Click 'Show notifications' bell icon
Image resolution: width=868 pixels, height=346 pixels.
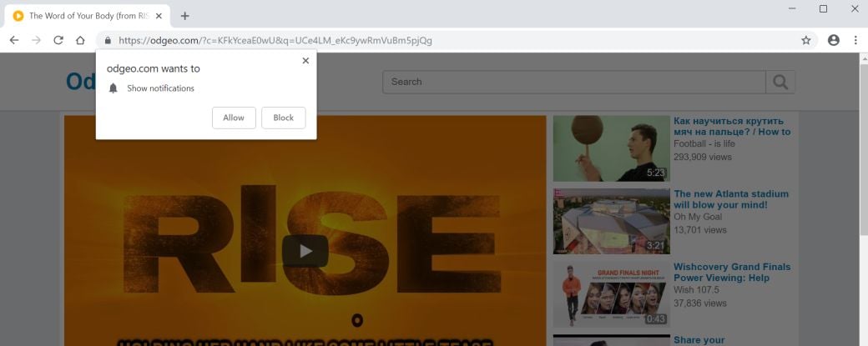[113, 88]
